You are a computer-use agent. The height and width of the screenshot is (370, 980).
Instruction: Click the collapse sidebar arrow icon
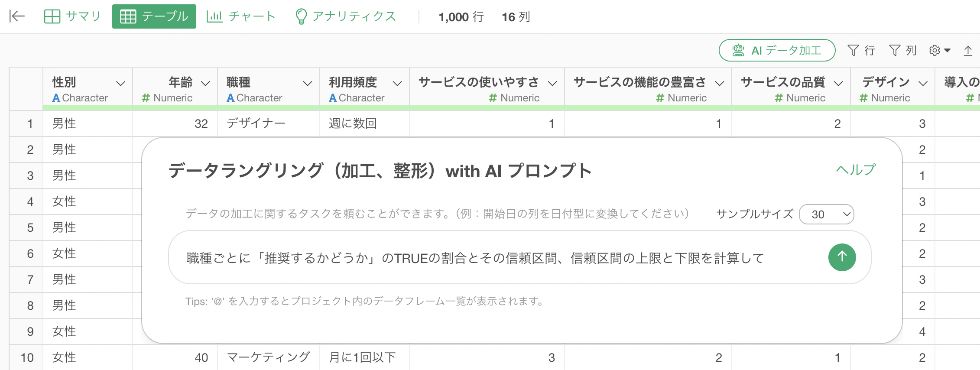click(x=17, y=16)
